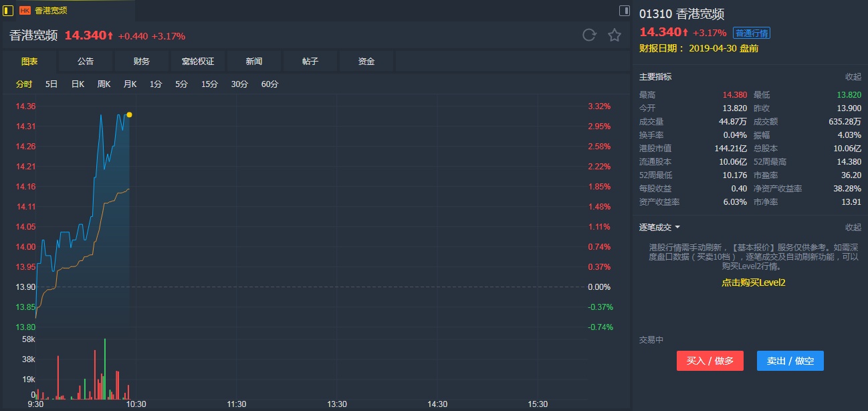
Task: Collapse the 逐笔成交 section via 收起
Action: (x=853, y=228)
